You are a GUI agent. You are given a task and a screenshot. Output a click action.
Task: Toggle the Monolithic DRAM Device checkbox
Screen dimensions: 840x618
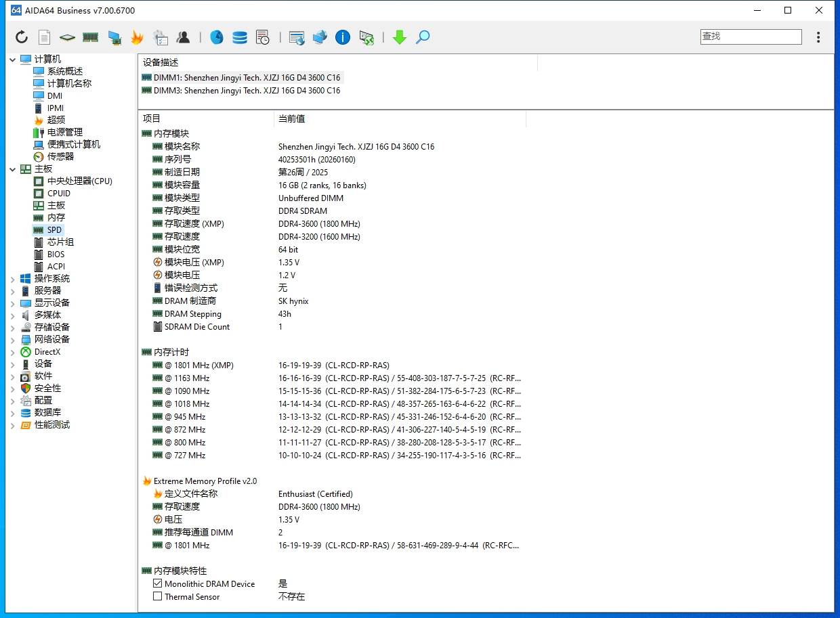[x=158, y=583]
